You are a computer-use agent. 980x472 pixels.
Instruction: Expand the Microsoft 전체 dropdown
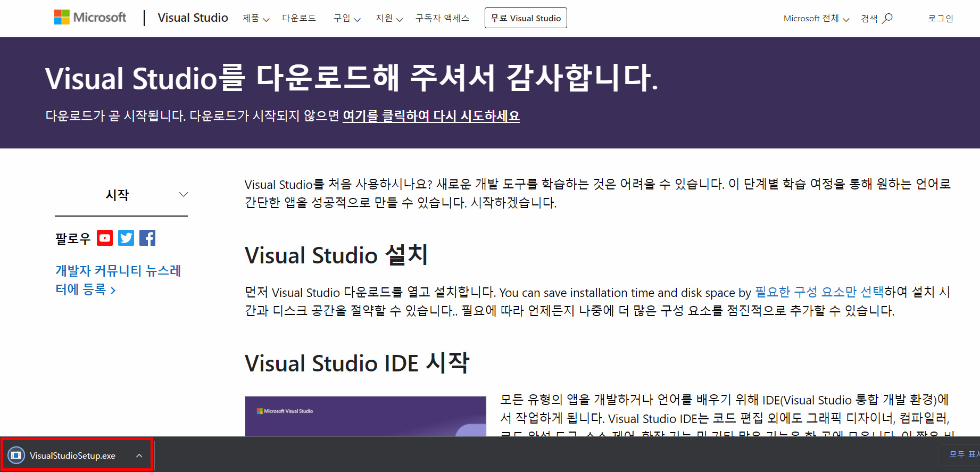pos(816,18)
